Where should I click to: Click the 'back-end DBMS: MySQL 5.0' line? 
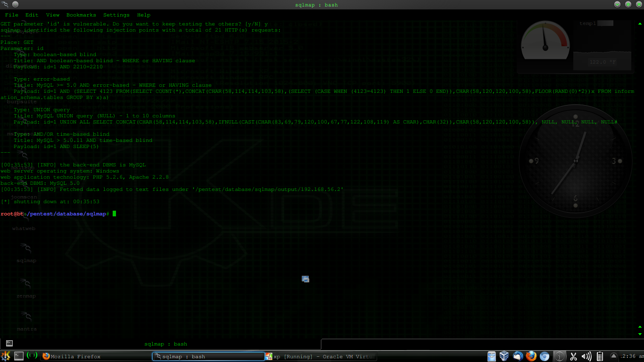40,183
